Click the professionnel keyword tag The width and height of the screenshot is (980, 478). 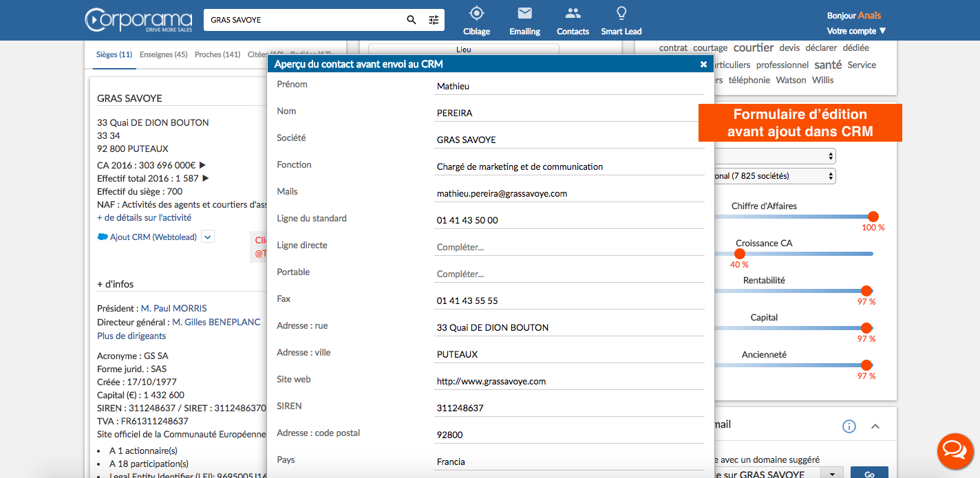coord(782,65)
